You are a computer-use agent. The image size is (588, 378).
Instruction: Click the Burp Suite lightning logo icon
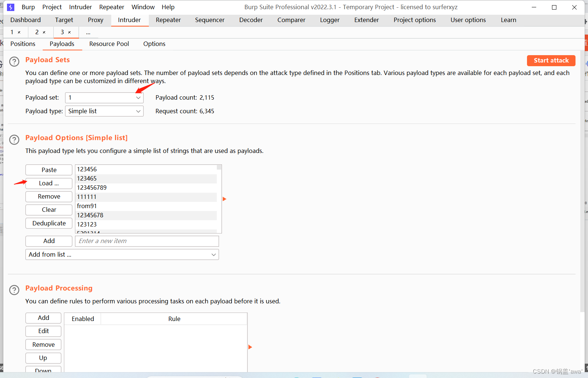11,7
